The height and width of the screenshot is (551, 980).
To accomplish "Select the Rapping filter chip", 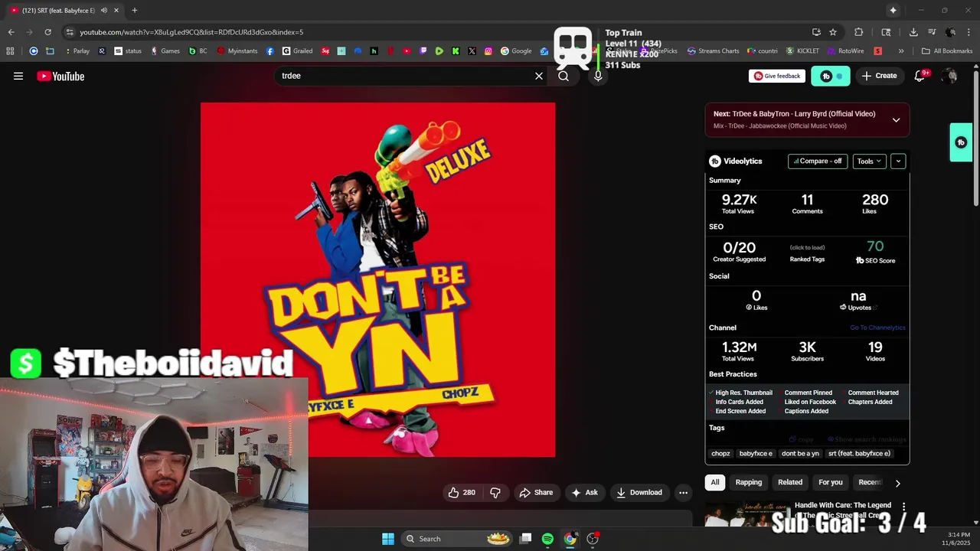I will pyautogui.click(x=749, y=482).
